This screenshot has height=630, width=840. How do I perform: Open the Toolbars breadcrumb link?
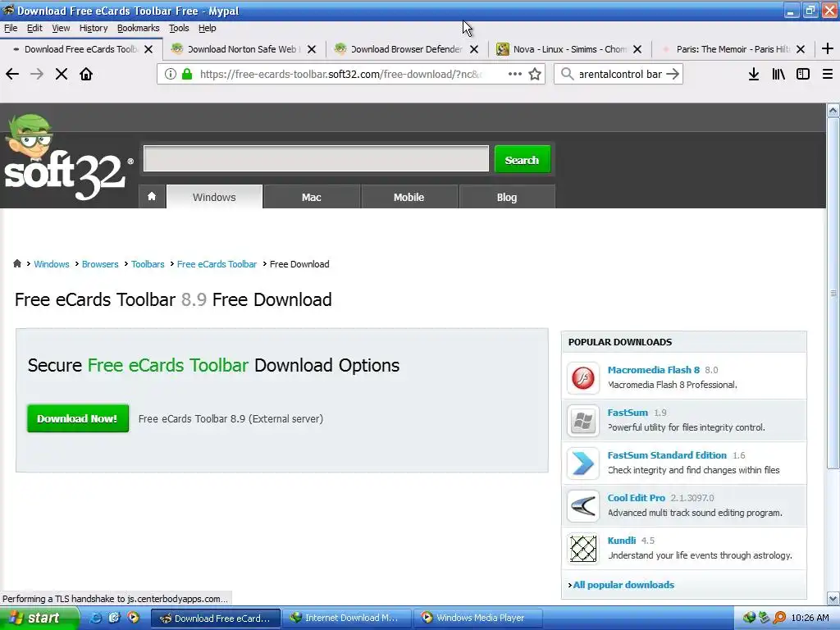point(148,264)
